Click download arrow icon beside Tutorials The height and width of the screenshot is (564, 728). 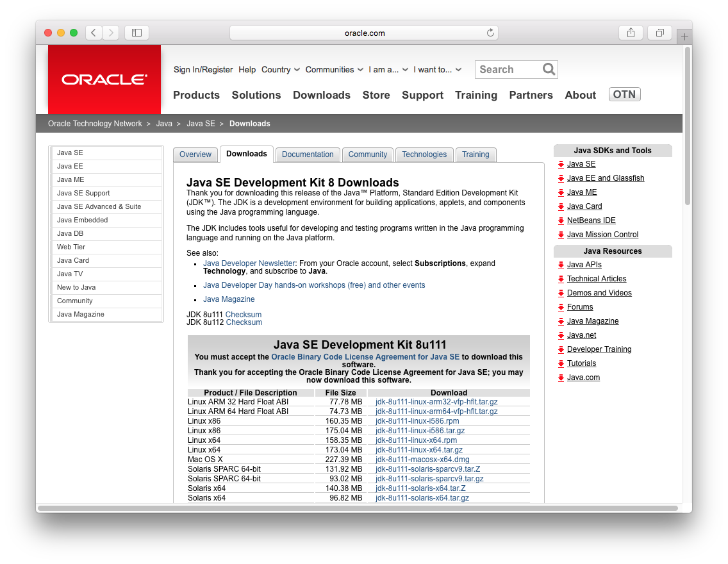tap(561, 363)
